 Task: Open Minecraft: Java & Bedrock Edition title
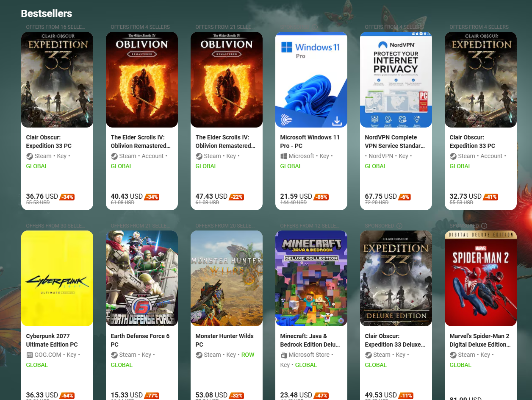pos(310,340)
